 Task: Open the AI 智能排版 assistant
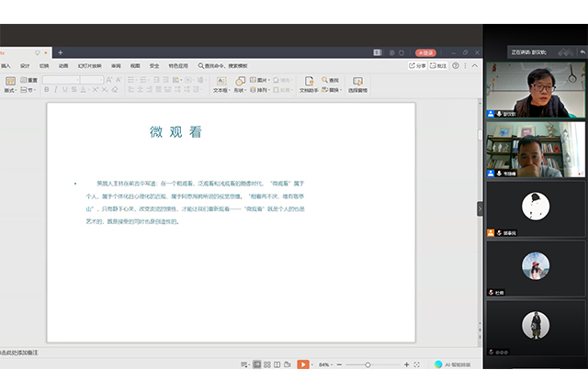453,364
